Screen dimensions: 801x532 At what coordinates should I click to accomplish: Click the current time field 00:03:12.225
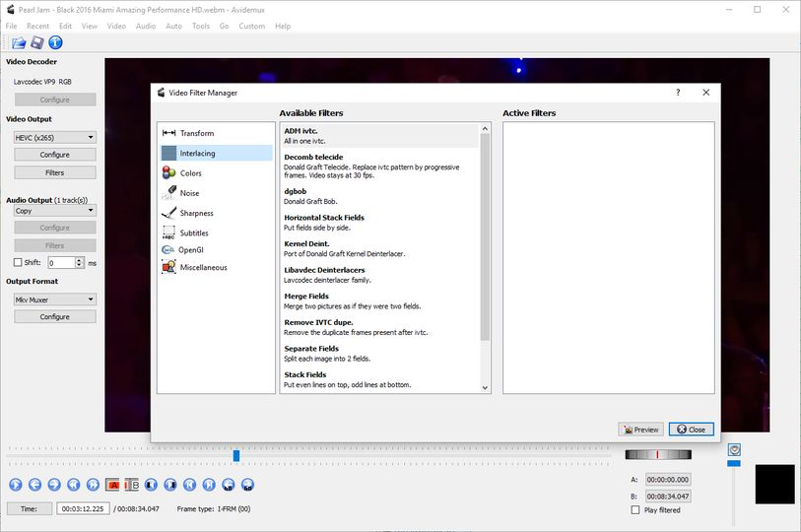click(83, 509)
